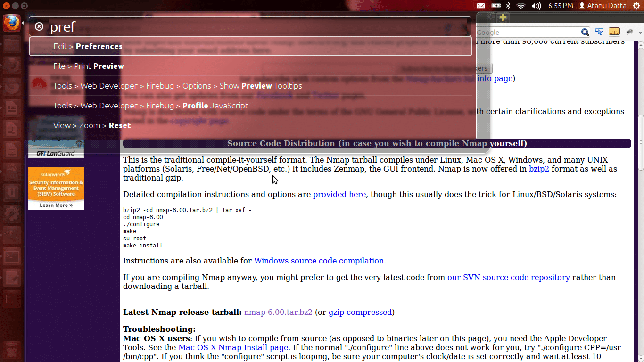Click the yellow ruler toolbar icon
This screenshot has height=362, width=644.
(614, 32)
